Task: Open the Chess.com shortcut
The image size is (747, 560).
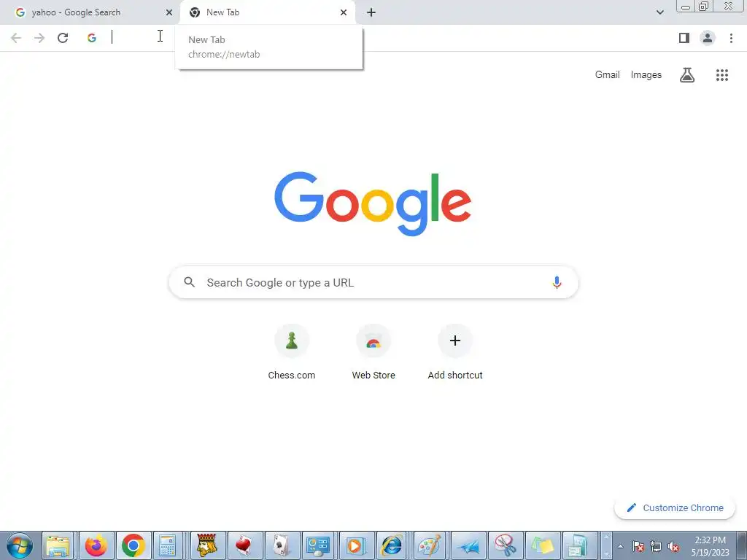Action: pos(292,352)
